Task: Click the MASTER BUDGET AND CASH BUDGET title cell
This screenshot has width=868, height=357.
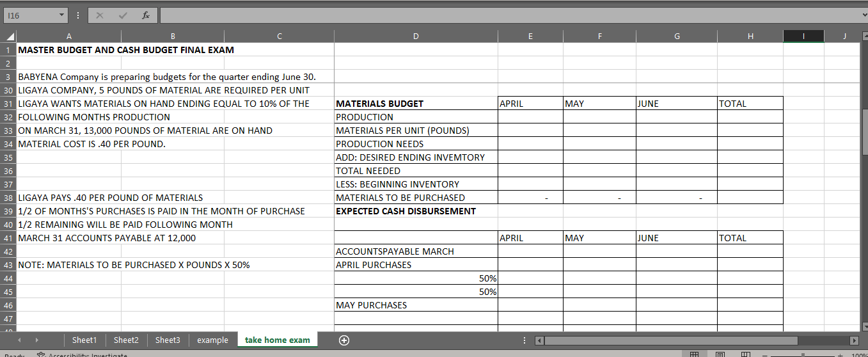Action: coord(126,50)
